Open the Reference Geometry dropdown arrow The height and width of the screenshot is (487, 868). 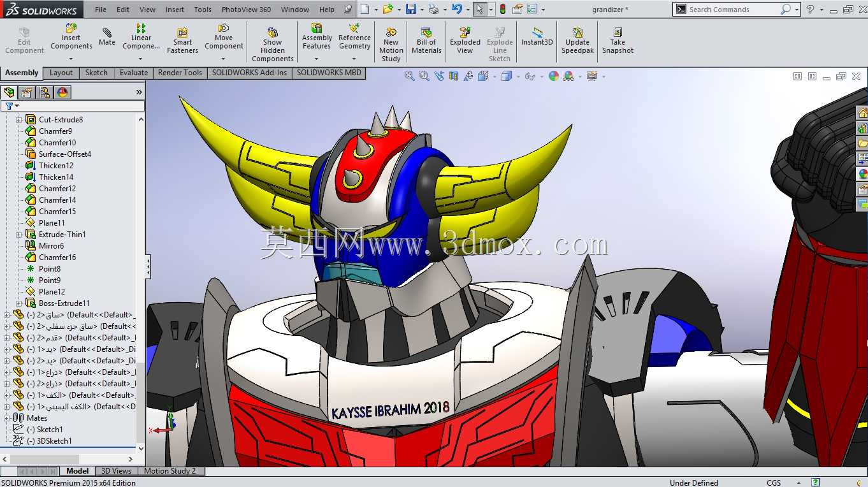pos(354,58)
